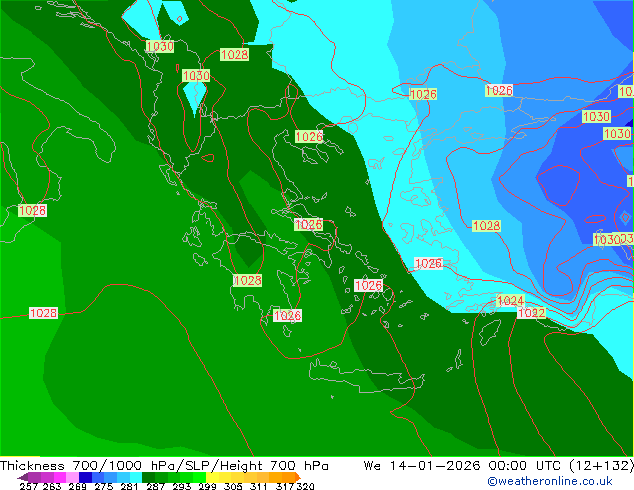Click the legend value 275

point(104,486)
